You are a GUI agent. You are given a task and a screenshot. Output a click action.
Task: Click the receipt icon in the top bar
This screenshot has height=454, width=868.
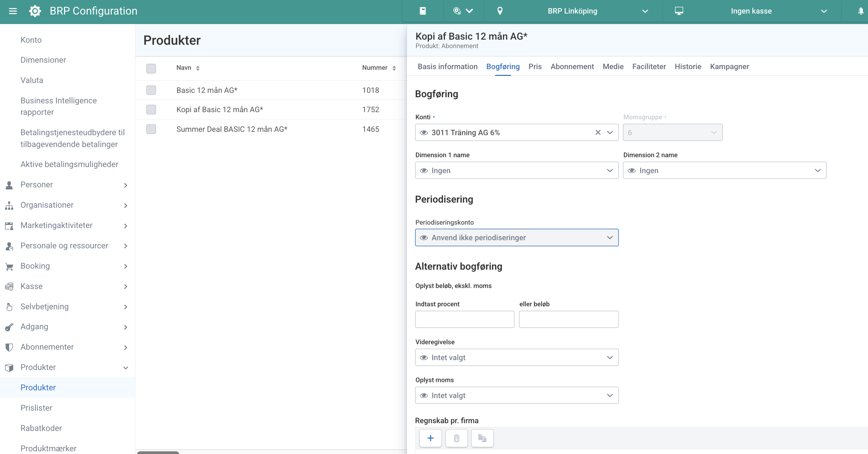(x=422, y=11)
